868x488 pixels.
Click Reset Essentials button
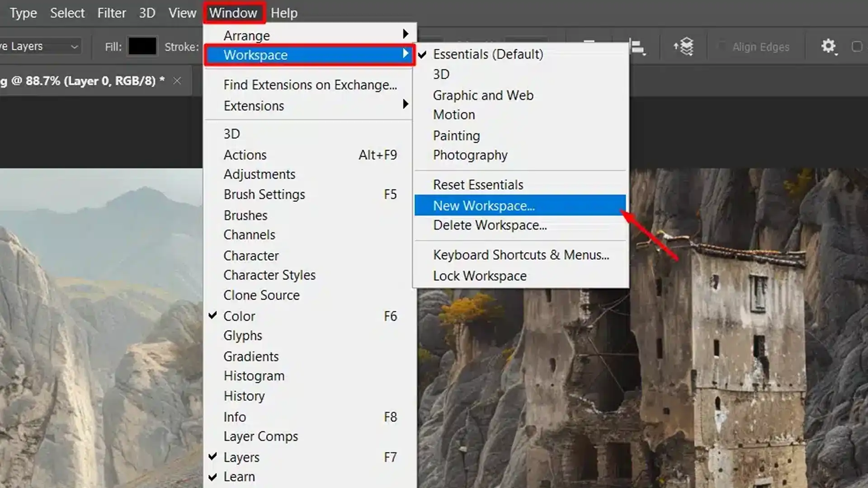coord(478,184)
